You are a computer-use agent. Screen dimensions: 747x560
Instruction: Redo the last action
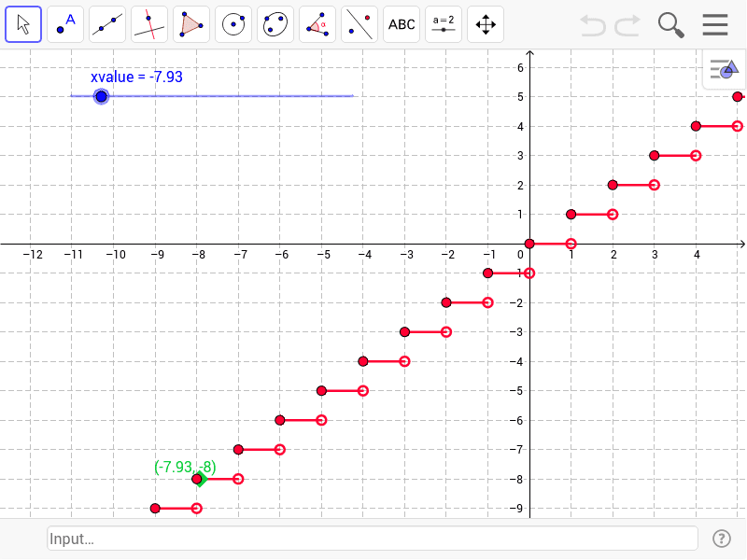pos(627,25)
